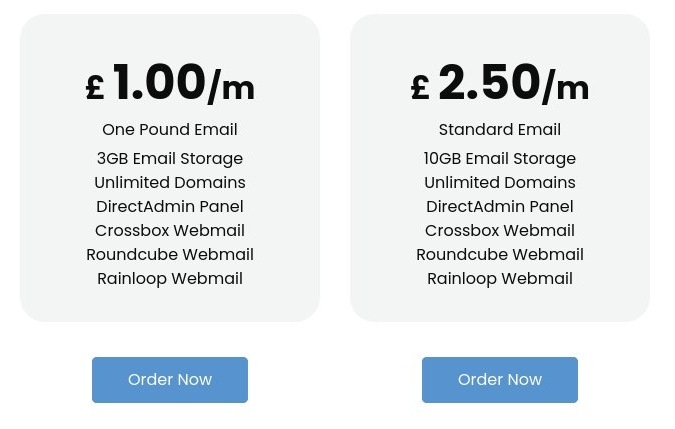Screen dimensions: 675x429
Task: Click the pound symbol beside 2.50
Action: coord(421,87)
